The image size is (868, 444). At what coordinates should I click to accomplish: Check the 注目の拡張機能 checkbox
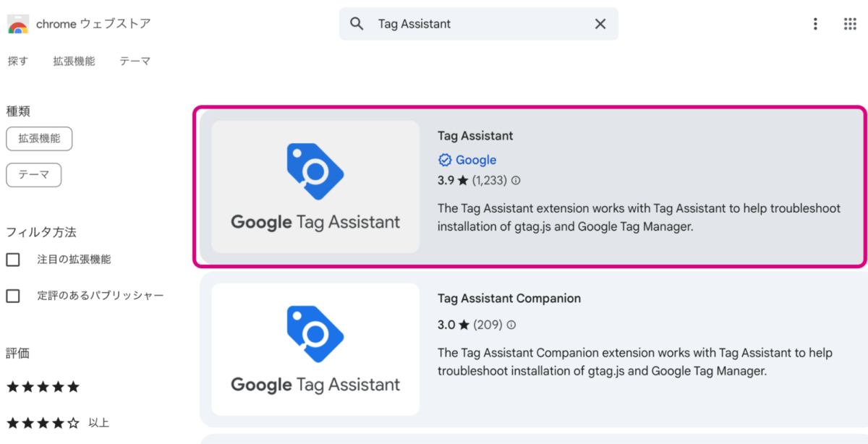pyautogui.click(x=13, y=260)
